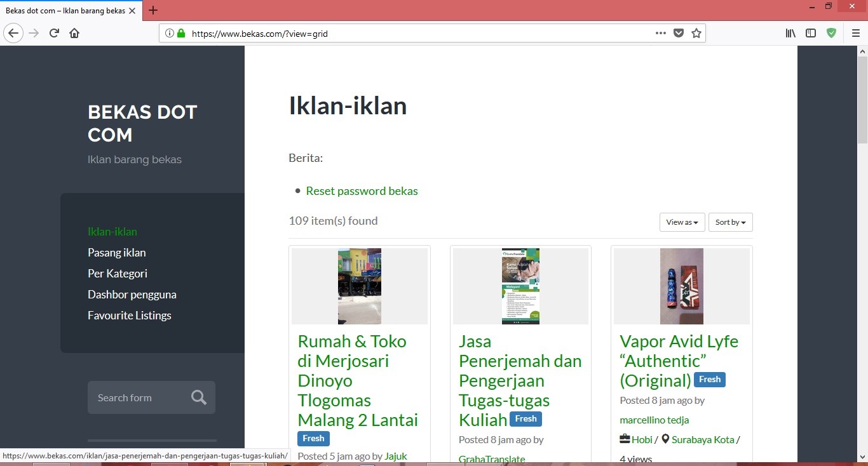Open the Pocket save icon in address bar
The image size is (868, 466).
(x=679, y=34)
